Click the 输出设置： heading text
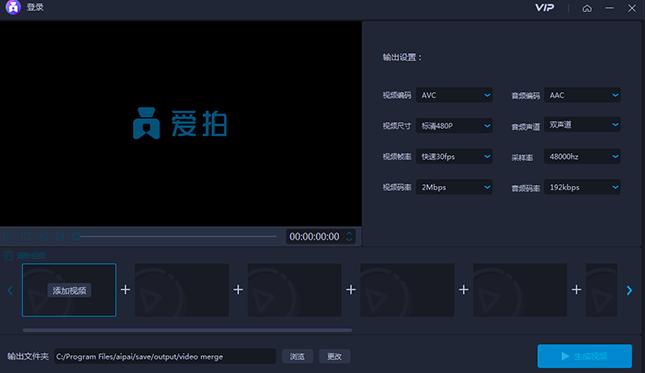Viewport: 645px width, 373px height. coord(402,57)
